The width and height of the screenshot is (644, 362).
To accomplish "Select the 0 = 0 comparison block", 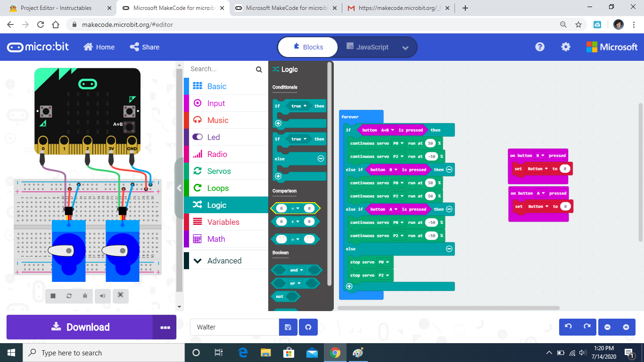I will pos(295,208).
